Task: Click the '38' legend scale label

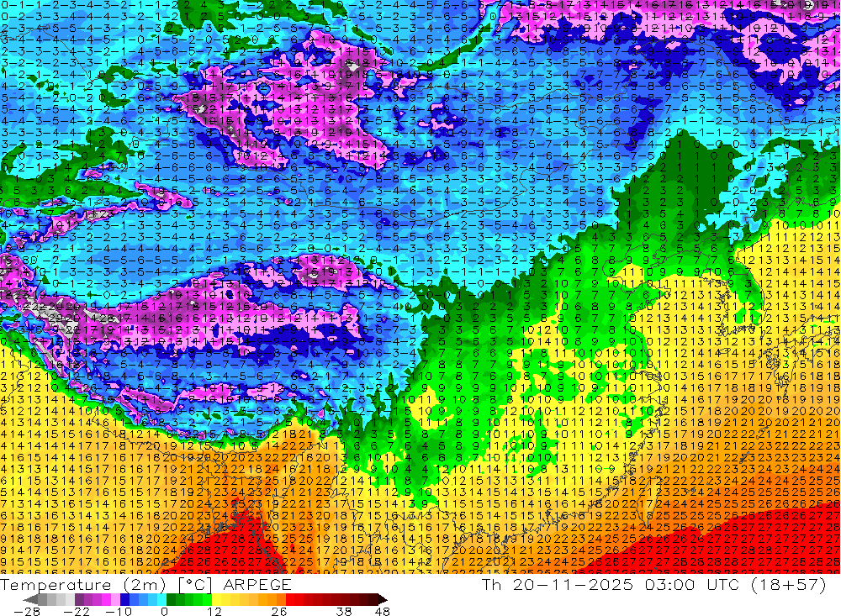Action: pos(343,611)
